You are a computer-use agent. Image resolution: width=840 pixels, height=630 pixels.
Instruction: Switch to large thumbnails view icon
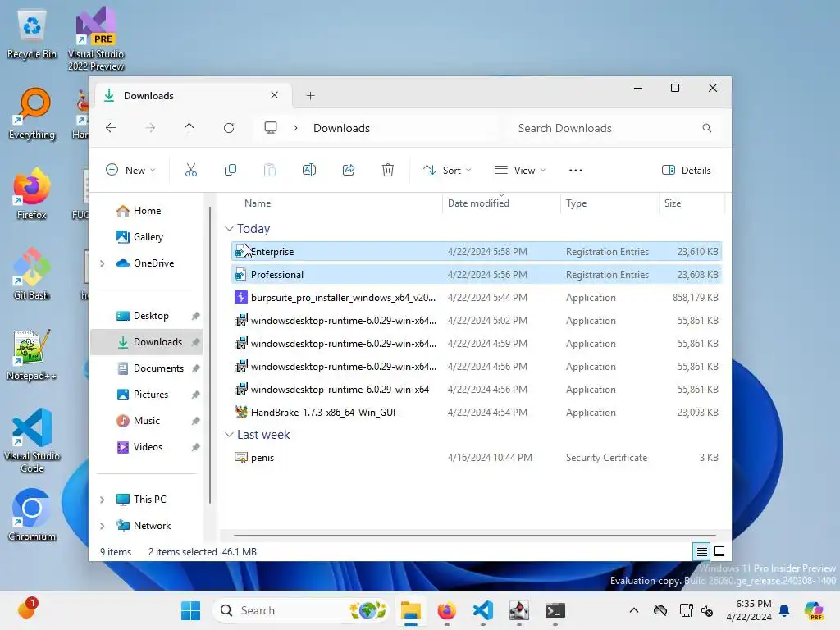(719, 551)
